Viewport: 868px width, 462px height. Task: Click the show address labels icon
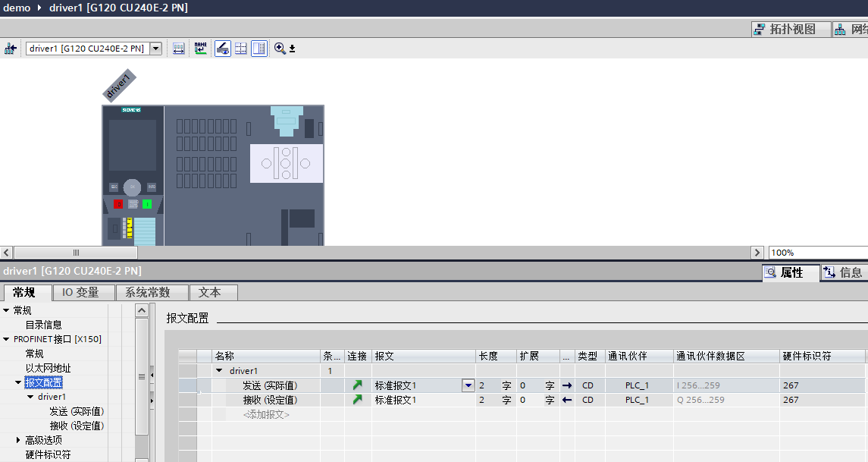click(178, 49)
